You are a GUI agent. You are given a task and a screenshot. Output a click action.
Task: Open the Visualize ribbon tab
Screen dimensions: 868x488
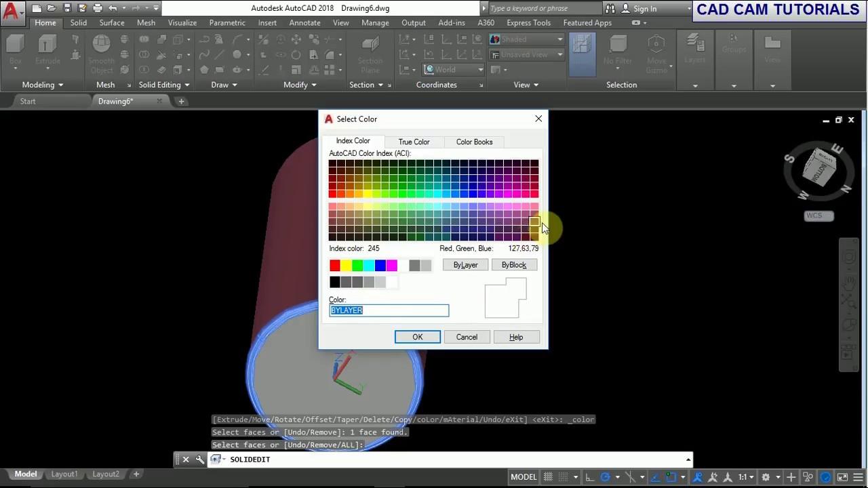(182, 22)
